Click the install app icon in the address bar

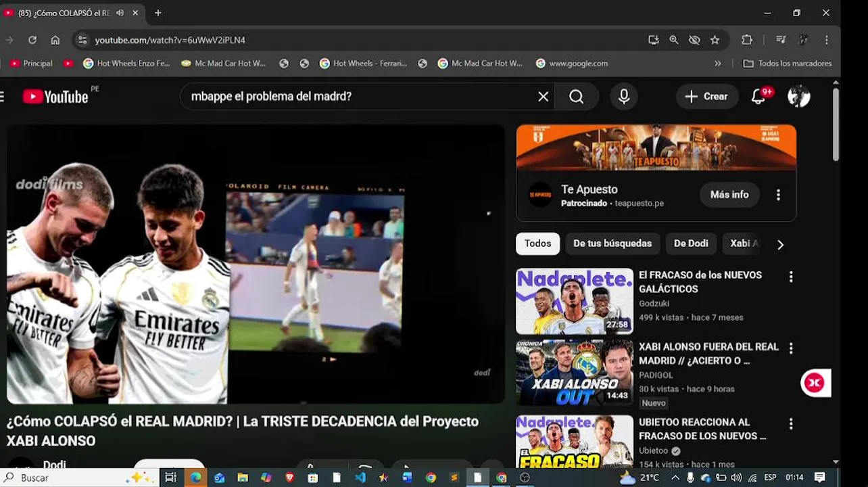pos(653,40)
